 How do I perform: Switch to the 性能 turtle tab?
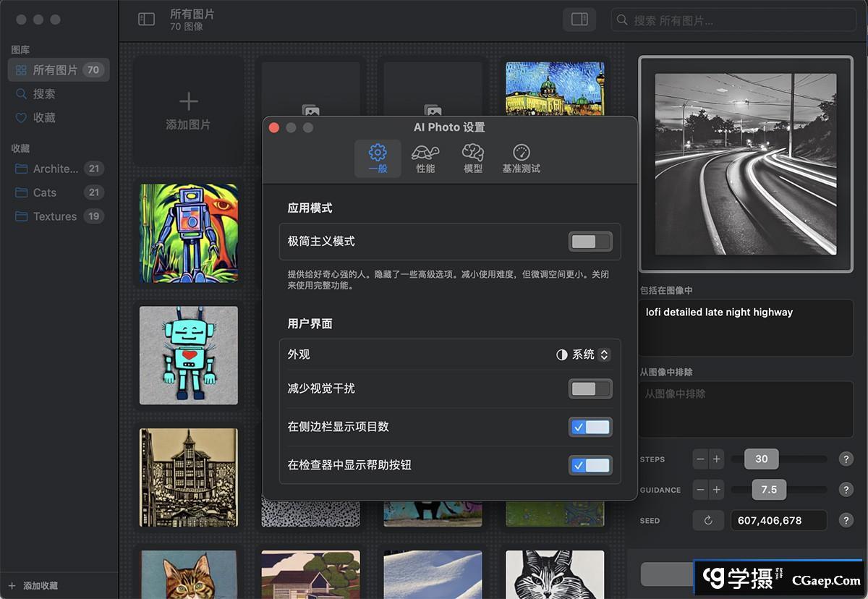(x=425, y=158)
